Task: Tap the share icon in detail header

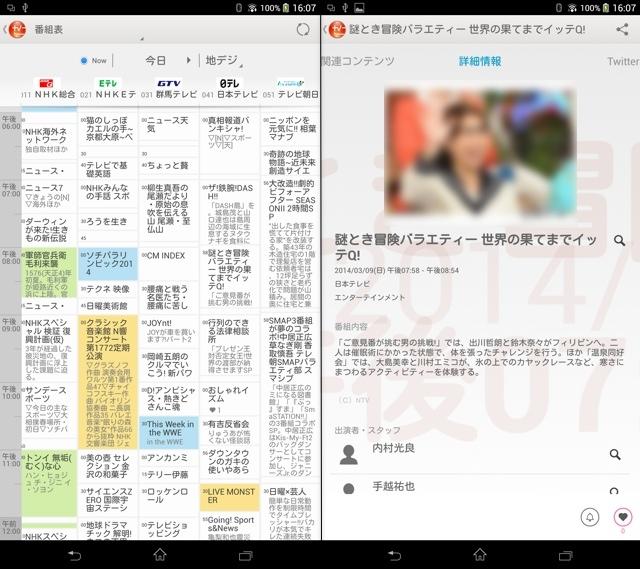Action: click(x=622, y=30)
